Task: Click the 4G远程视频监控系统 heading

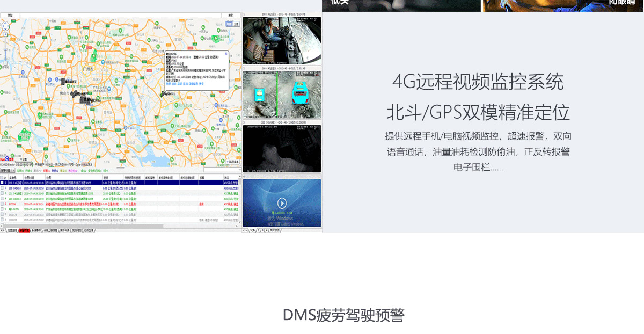Action: (x=478, y=82)
